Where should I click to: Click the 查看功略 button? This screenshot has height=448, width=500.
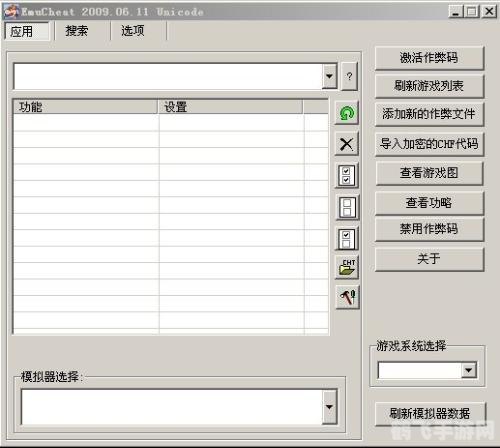click(429, 203)
